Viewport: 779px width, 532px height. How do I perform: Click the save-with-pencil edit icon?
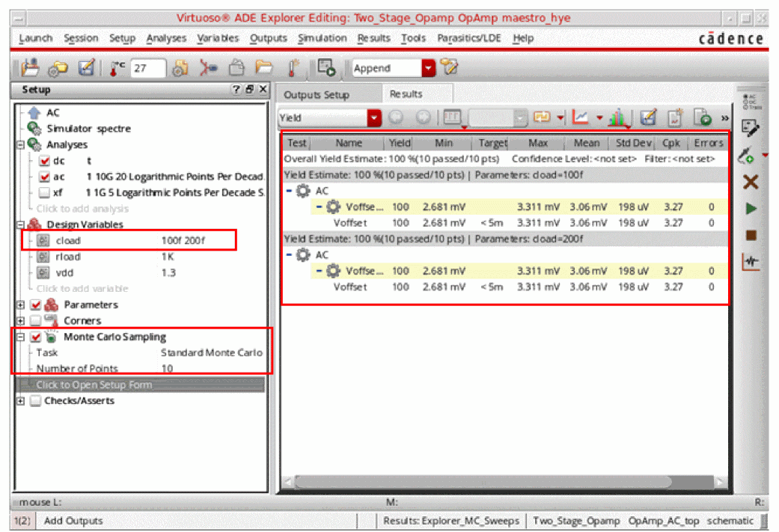[86, 67]
